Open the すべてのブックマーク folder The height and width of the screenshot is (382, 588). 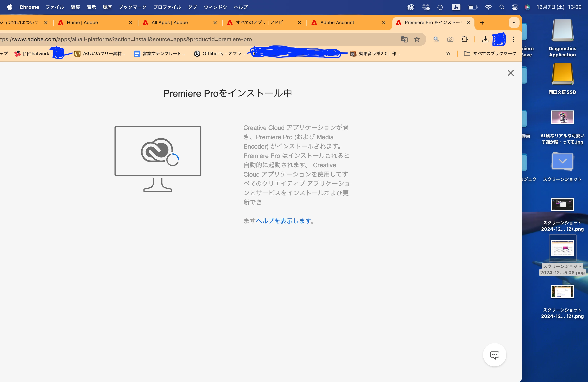click(490, 54)
